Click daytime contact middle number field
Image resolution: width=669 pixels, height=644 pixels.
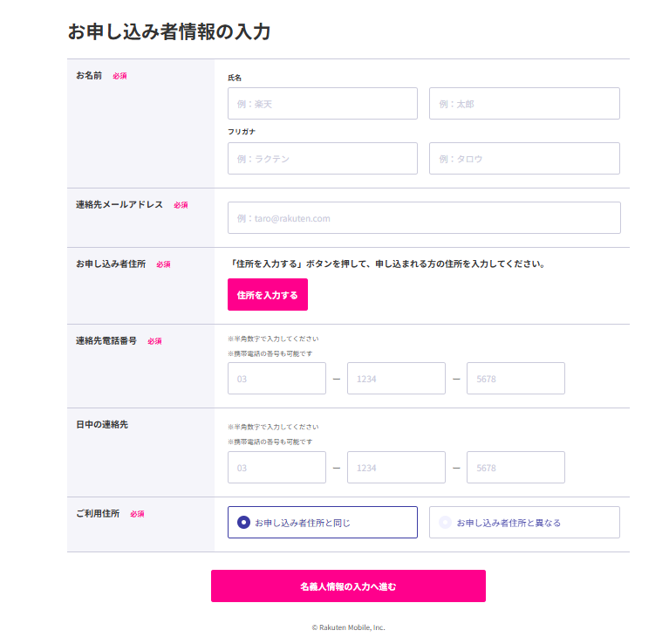coord(396,468)
